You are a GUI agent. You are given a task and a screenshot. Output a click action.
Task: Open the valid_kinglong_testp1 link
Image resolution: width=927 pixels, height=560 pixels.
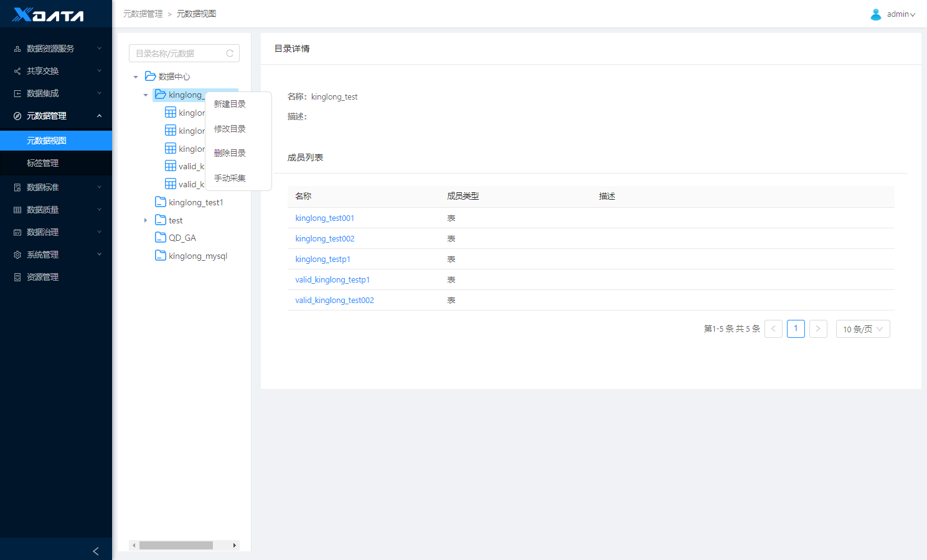coord(332,279)
